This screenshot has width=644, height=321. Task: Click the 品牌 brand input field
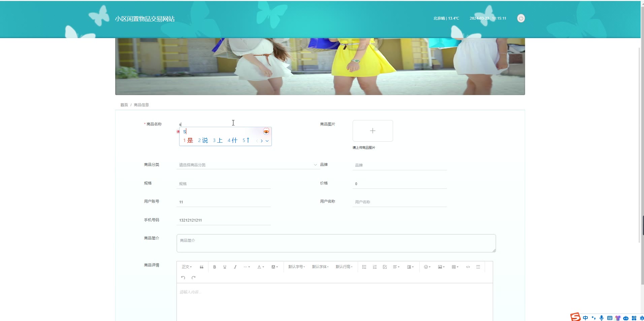399,165
